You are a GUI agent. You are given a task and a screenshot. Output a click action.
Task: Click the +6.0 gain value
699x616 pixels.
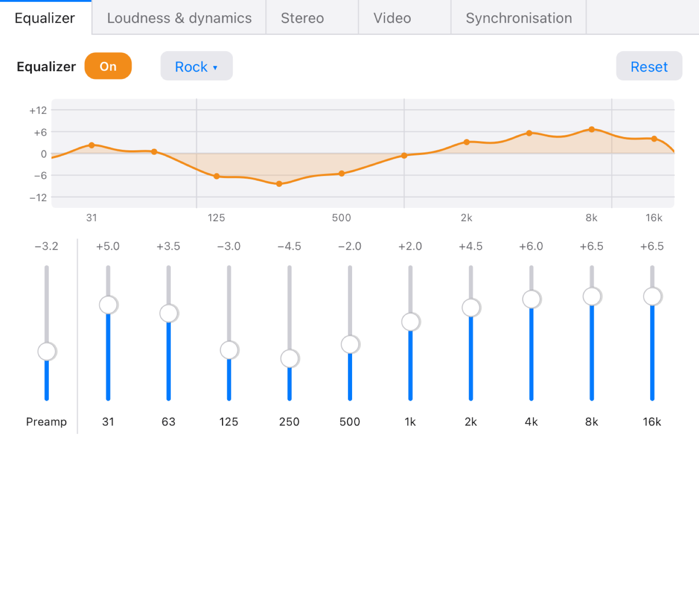tap(531, 246)
